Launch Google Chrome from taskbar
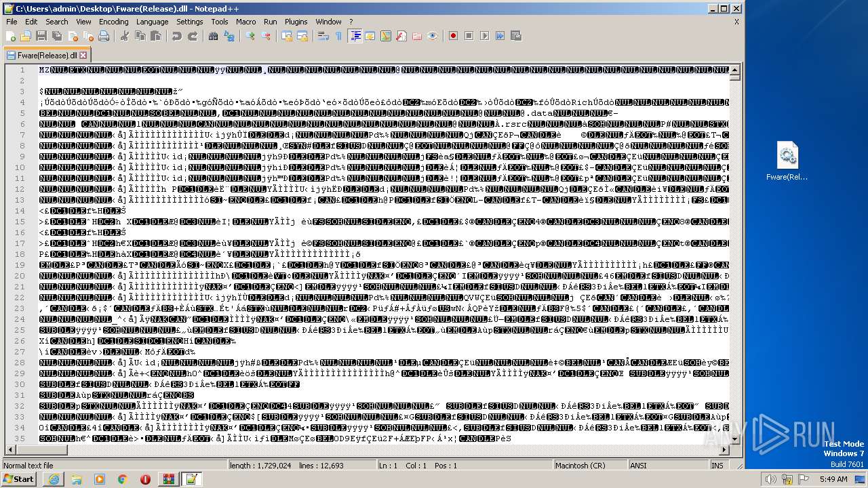 122,479
